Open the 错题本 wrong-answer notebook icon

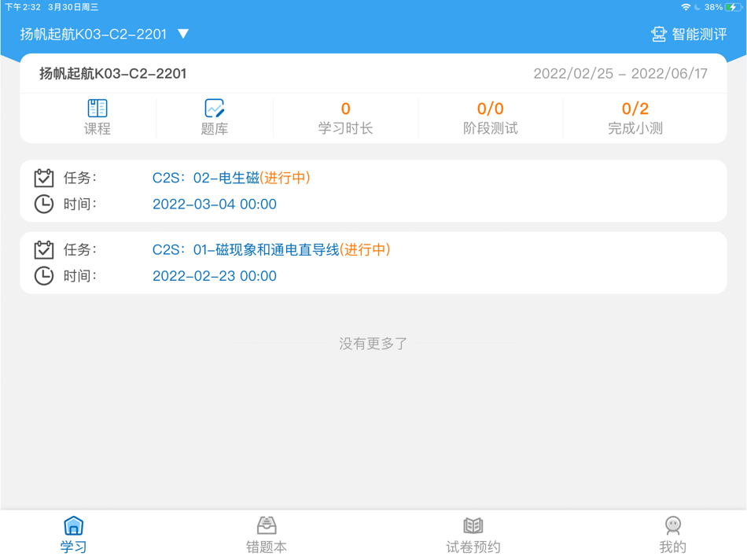(267, 523)
